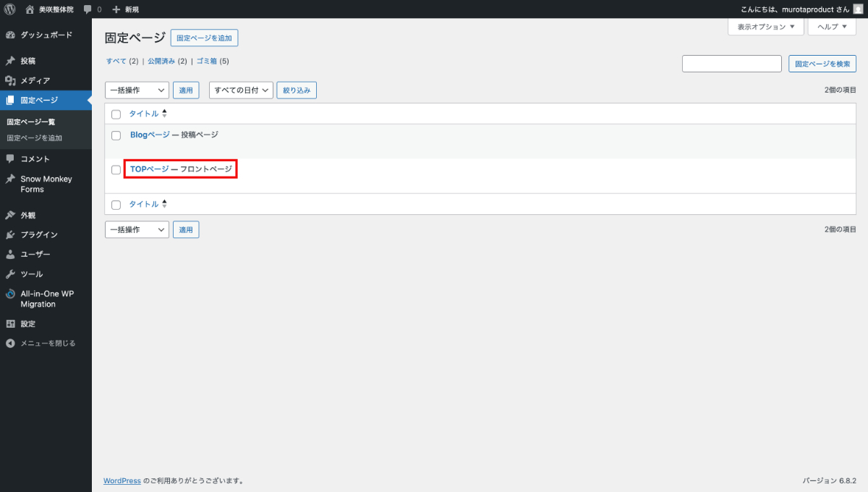This screenshot has height=492, width=868.
Task: Click the WordPress logo icon
Action: [x=10, y=9]
